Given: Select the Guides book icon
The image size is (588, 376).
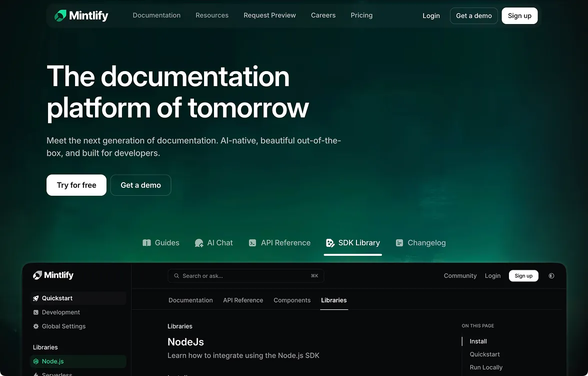Looking at the screenshot, I should (146, 242).
